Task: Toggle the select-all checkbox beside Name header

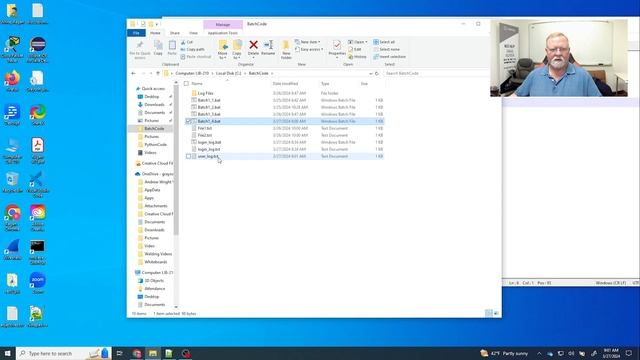Action: click(x=187, y=84)
